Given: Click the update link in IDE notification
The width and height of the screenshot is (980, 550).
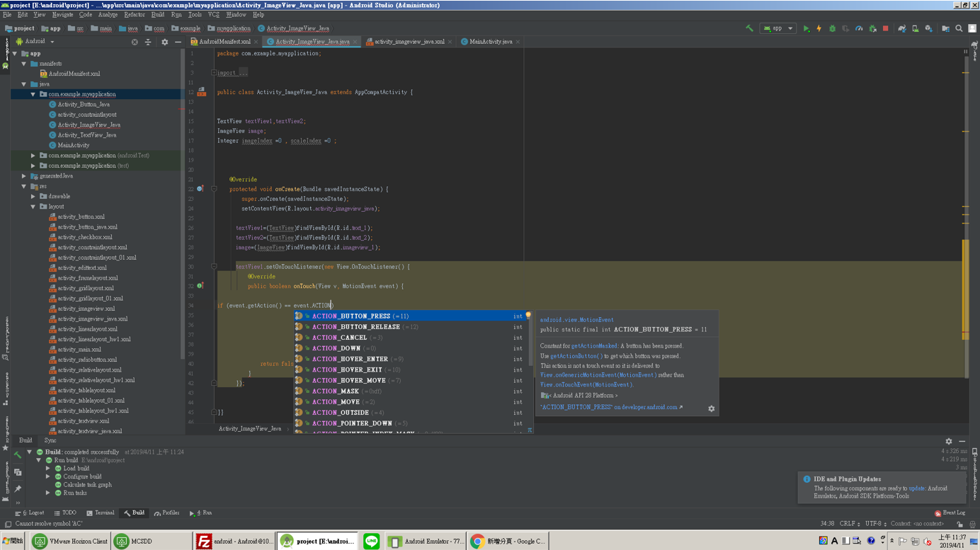Looking at the screenshot, I should click(x=917, y=488).
